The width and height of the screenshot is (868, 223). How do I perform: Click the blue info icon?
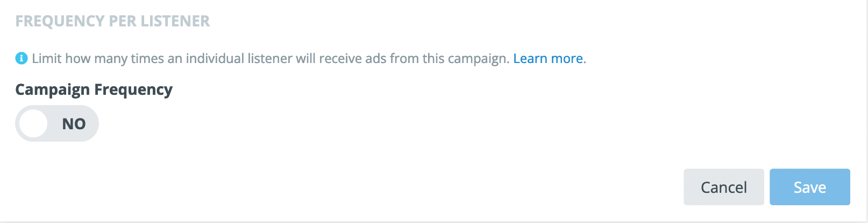(x=22, y=58)
